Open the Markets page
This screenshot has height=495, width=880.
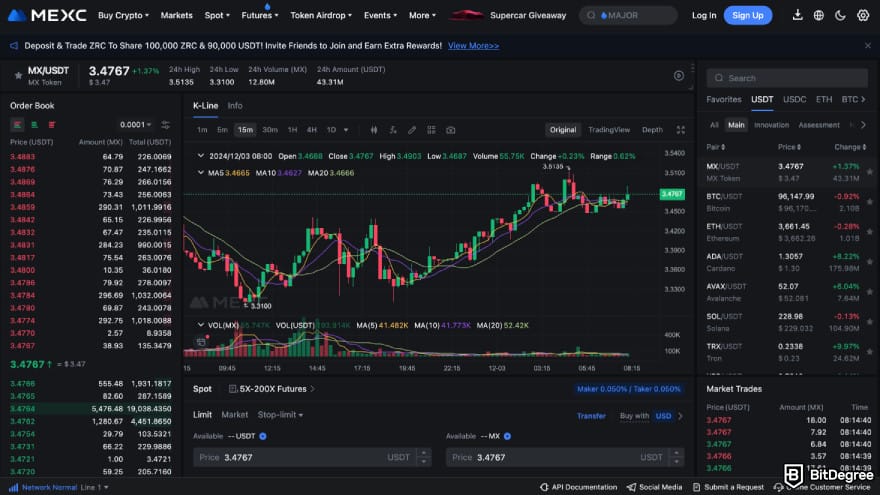(176, 15)
